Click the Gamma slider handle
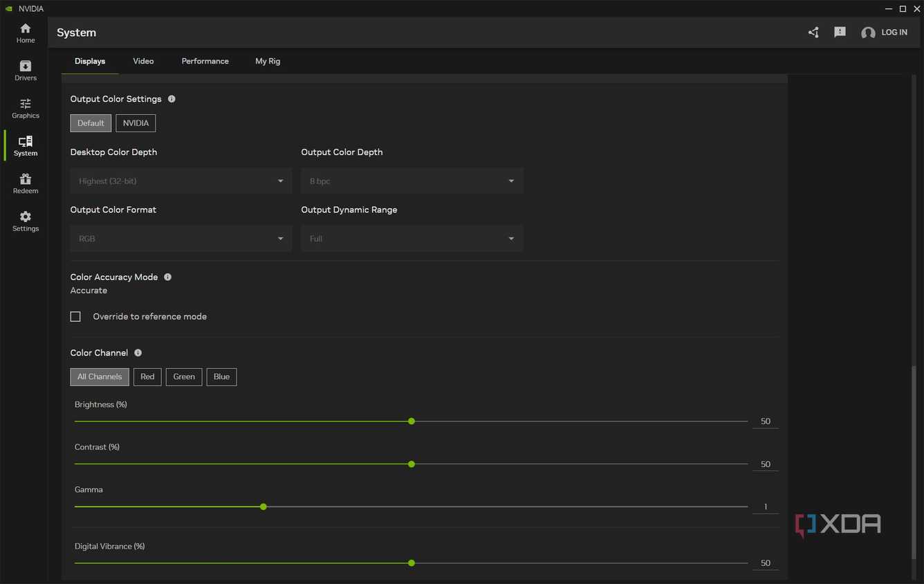This screenshot has height=584, width=924. (x=264, y=507)
